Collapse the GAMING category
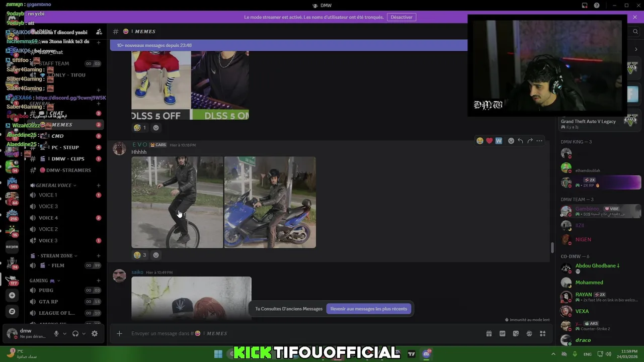 [x=45, y=281]
